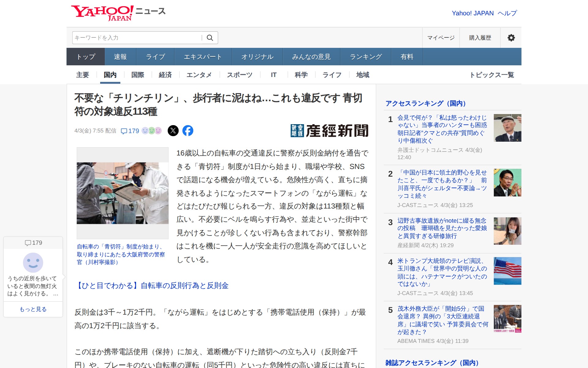Share the article on X
The width and height of the screenshot is (588, 368).
click(173, 131)
